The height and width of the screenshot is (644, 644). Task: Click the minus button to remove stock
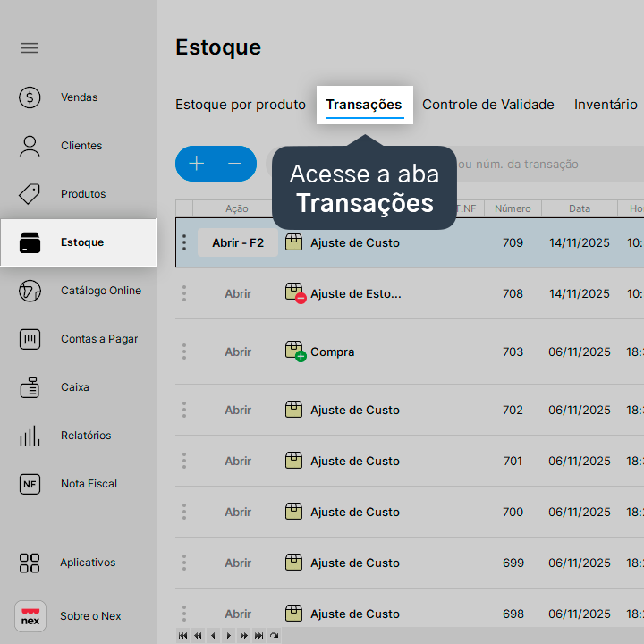(236, 164)
